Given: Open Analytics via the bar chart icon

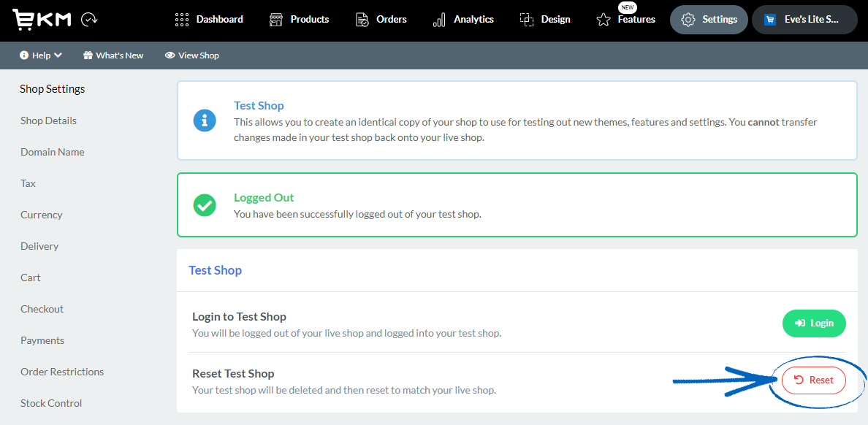Looking at the screenshot, I should [439, 20].
